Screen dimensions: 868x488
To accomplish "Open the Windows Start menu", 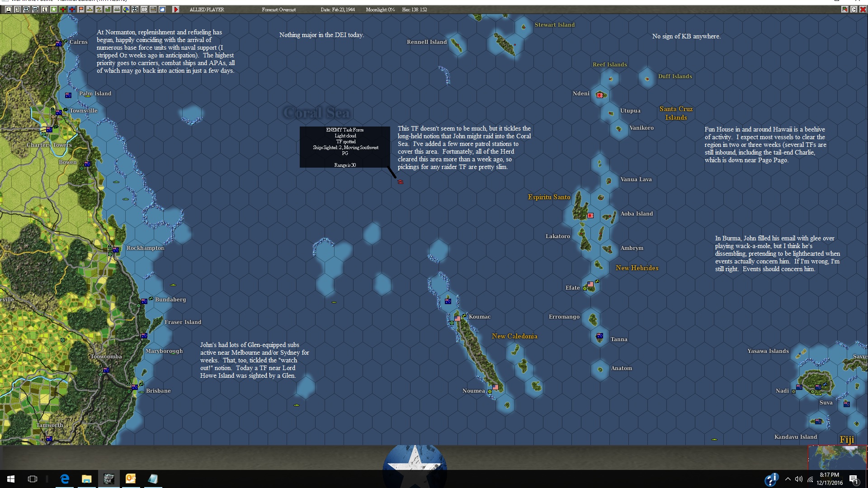I will point(10,479).
